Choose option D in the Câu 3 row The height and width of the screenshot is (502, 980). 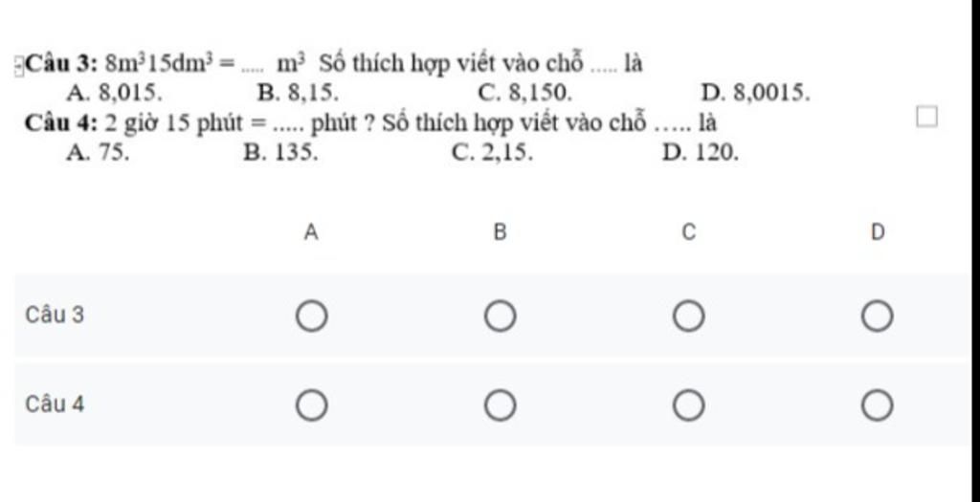877,316
